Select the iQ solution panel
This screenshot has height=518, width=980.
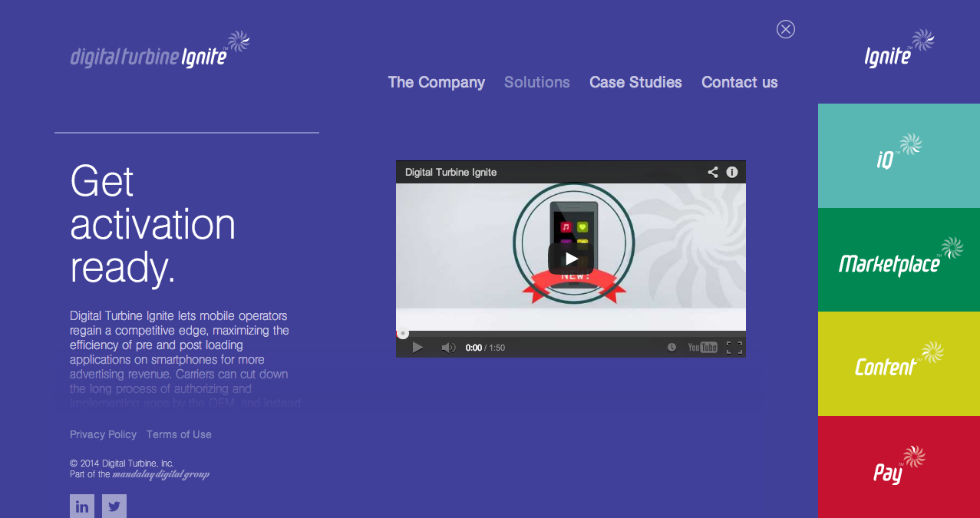coord(898,155)
